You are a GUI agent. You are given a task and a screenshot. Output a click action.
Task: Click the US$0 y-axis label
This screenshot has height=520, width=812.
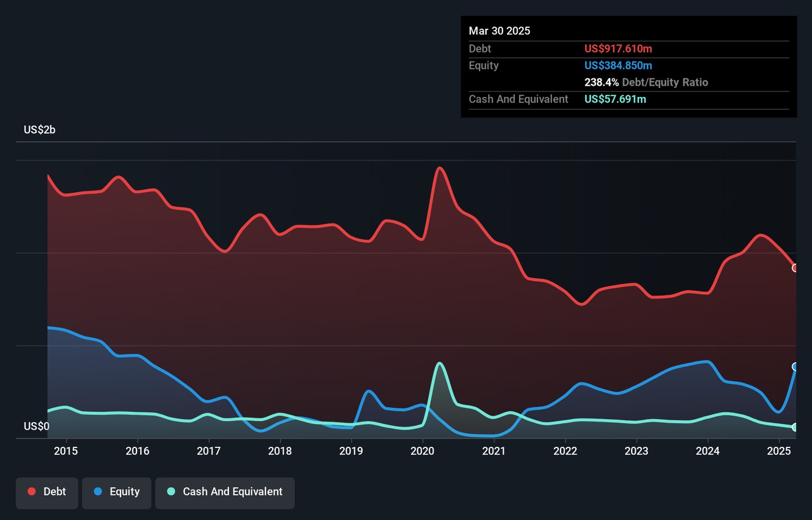coord(36,426)
